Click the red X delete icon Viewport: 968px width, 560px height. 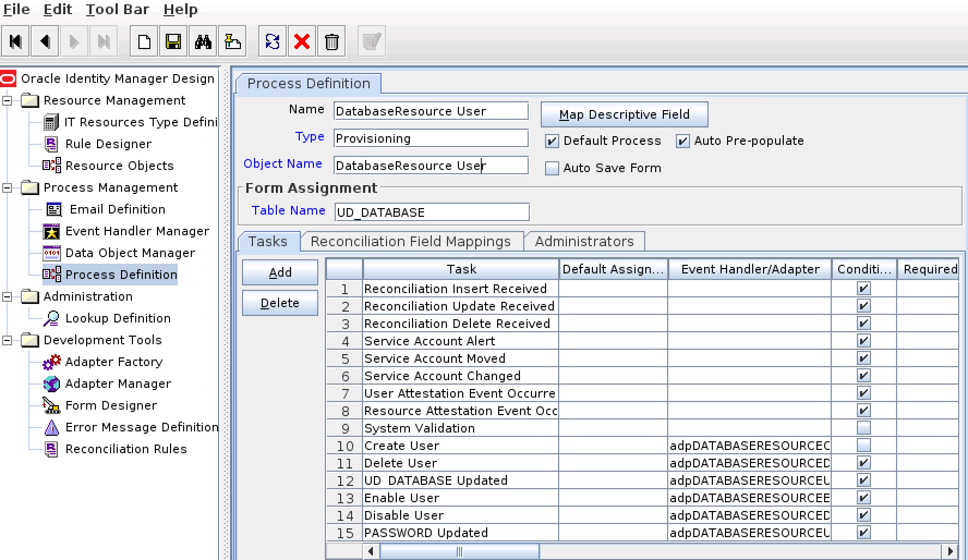point(302,41)
